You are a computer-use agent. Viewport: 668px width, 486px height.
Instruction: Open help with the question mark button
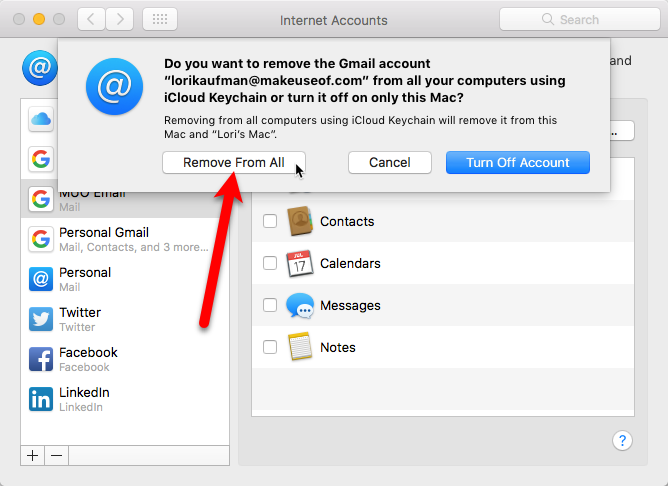[x=622, y=440]
